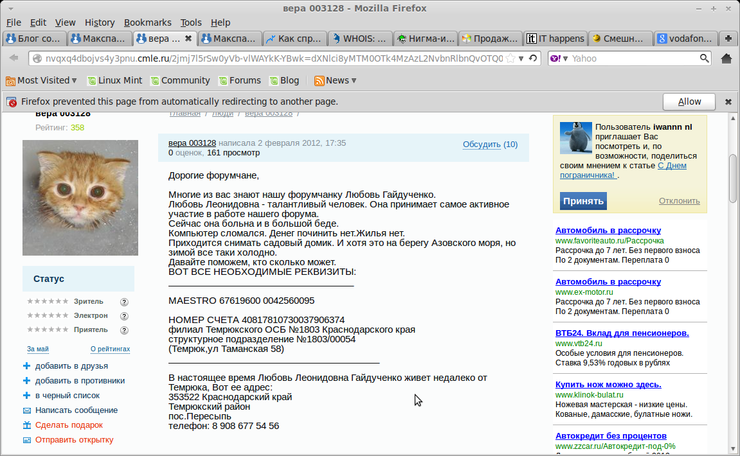The width and height of the screenshot is (740, 456).
Task: Click into the Yahoo search field
Action: pyautogui.click(x=630, y=59)
